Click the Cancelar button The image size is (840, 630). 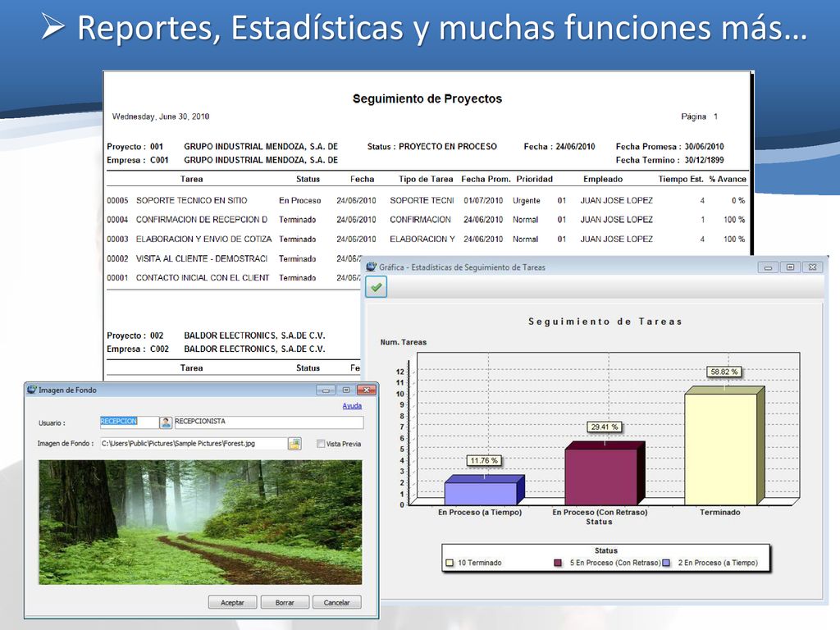(336, 602)
